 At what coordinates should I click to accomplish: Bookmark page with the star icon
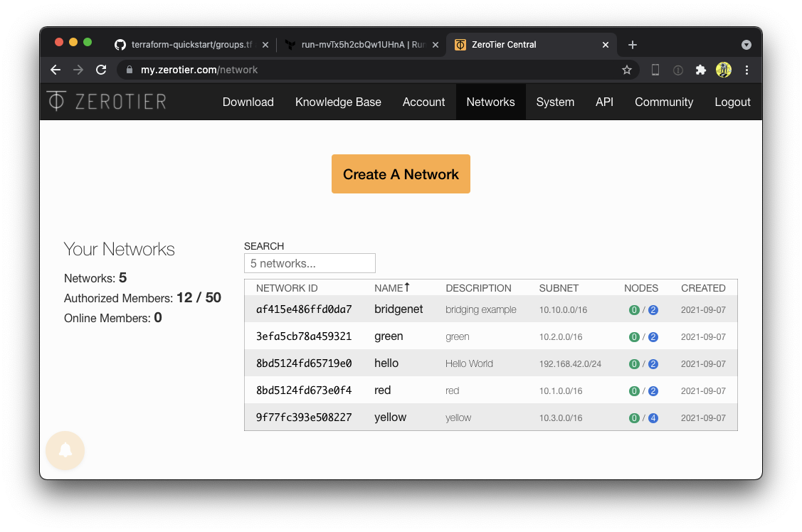click(x=626, y=70)
